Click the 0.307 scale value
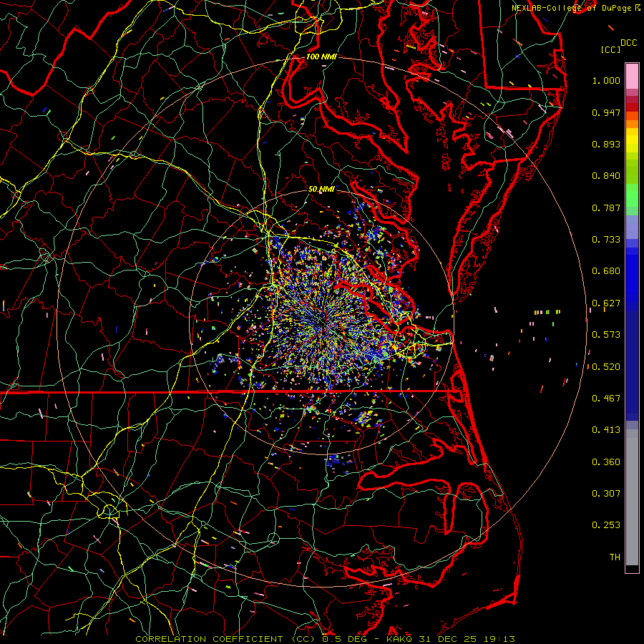The image size is (644, 644). pyautogui.click(x=606, y=494)
